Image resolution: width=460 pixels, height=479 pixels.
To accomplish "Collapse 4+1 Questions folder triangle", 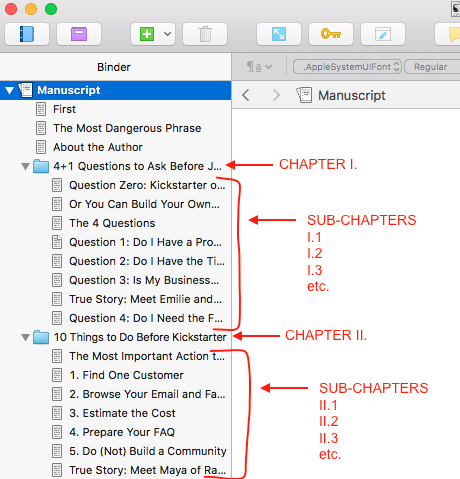I will click(x=25, y=166).
